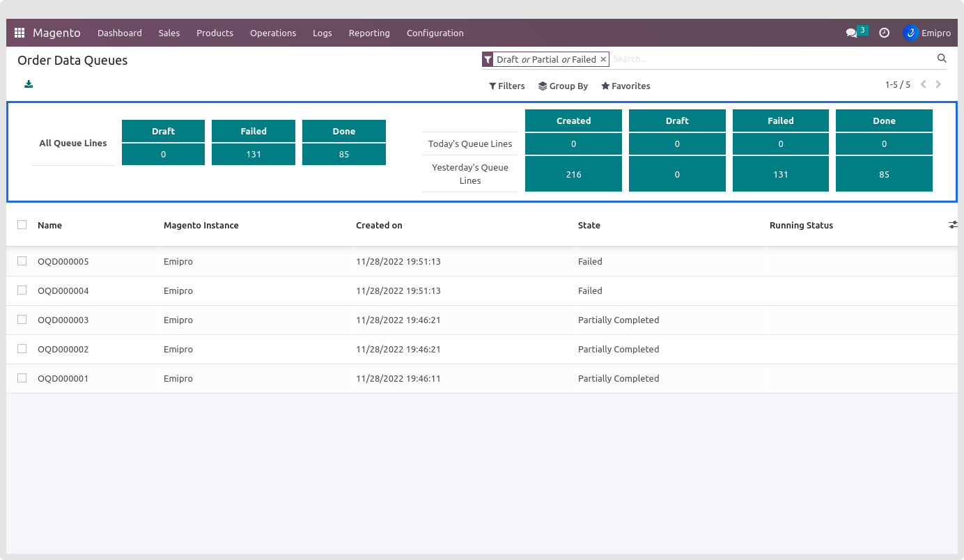Click the All Queue Lines Failed count 131
This screenshot has width=964, height=560.
tap(254, 155)
